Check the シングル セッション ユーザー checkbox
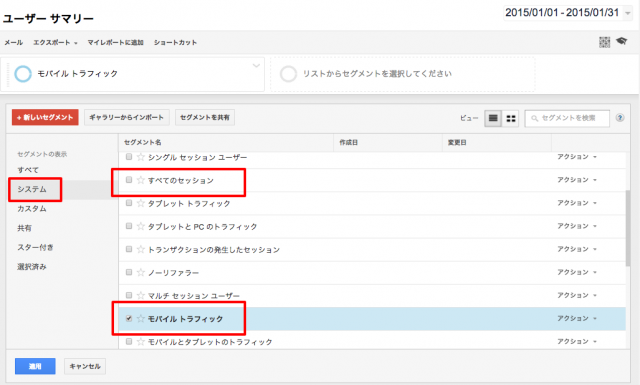 tap(129, 157)
